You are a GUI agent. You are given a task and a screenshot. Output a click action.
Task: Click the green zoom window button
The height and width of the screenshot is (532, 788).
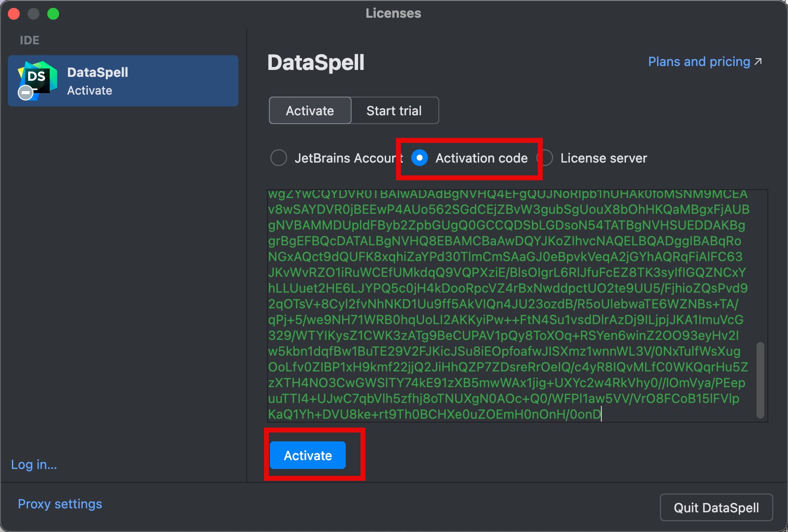(x=53, y=14)
